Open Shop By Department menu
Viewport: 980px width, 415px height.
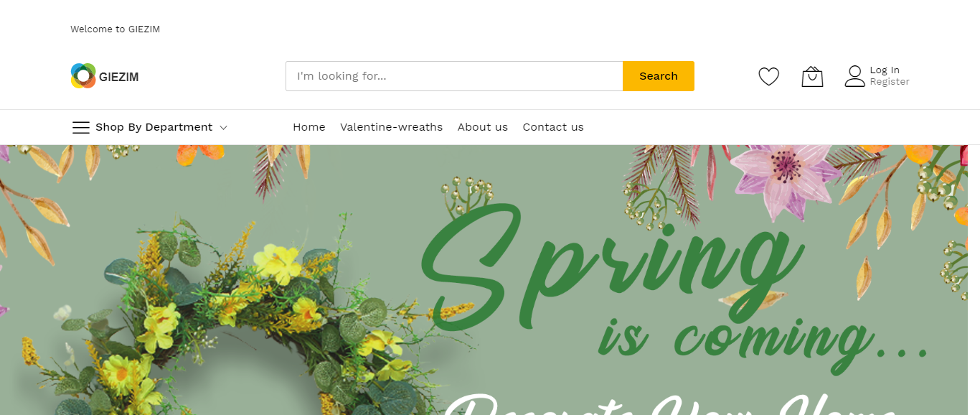[x=154, y=127]
